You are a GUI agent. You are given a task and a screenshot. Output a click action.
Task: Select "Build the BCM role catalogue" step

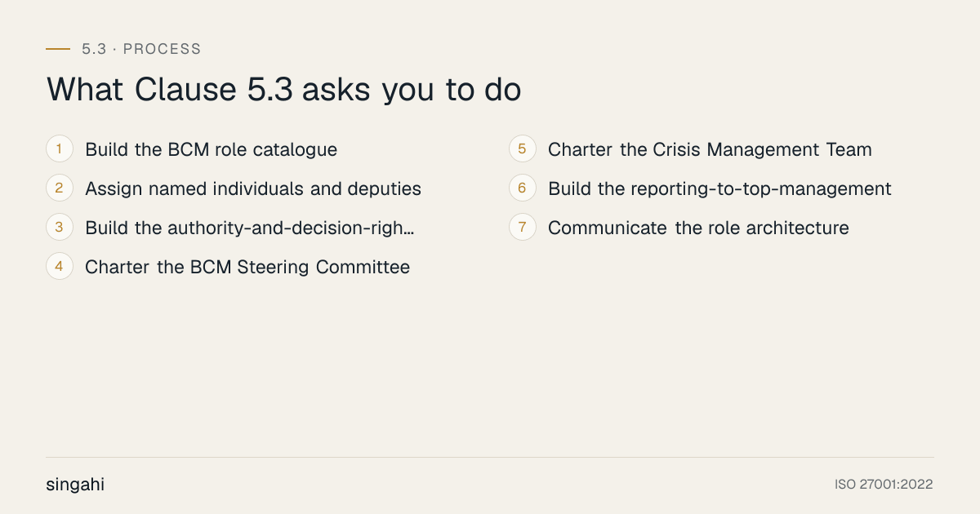click(x=211, y=149)
